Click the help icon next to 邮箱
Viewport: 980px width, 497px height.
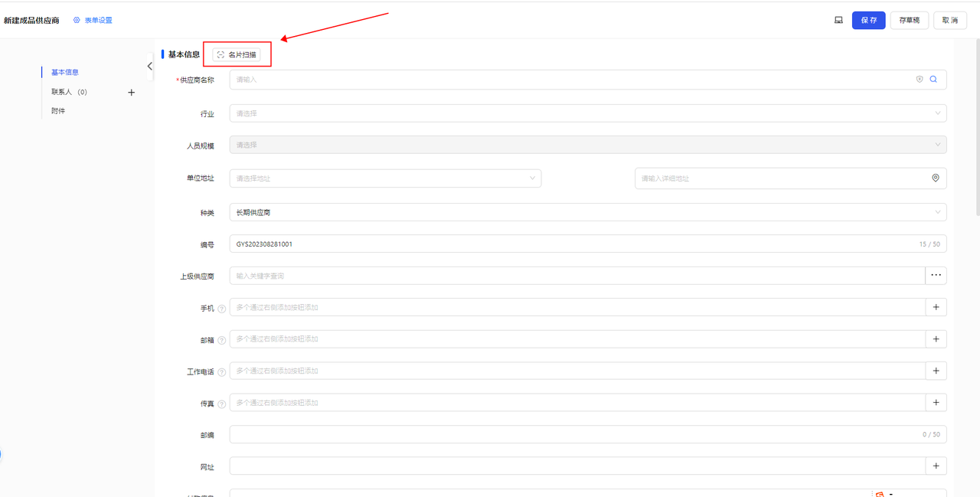(222, 340)
